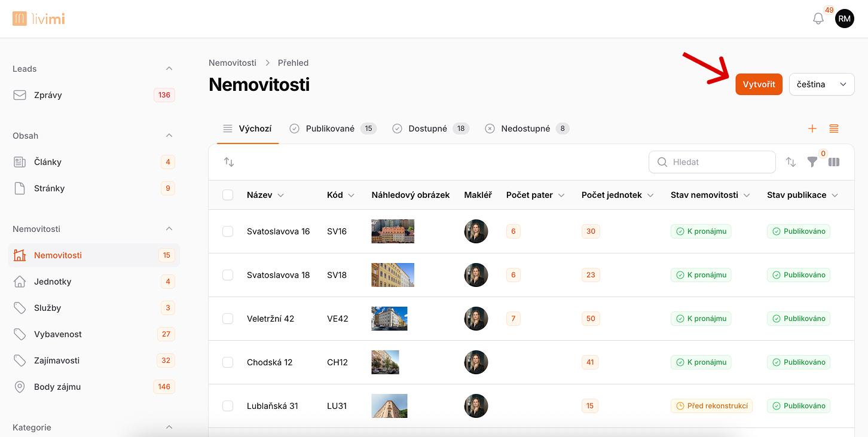Click the reorder arrows at table left
This screenshot has width=868, height=437.
click(x=229, y=162)
